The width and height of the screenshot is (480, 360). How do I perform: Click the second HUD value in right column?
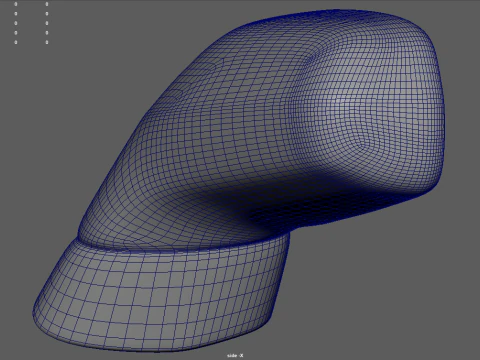(47, 14)
